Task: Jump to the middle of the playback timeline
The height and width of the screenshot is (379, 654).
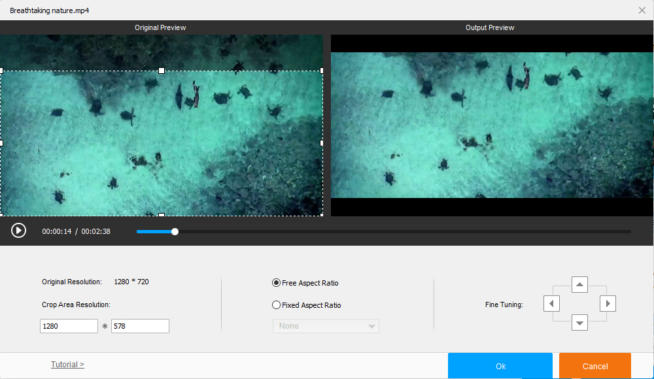Action: click(383, 231)
